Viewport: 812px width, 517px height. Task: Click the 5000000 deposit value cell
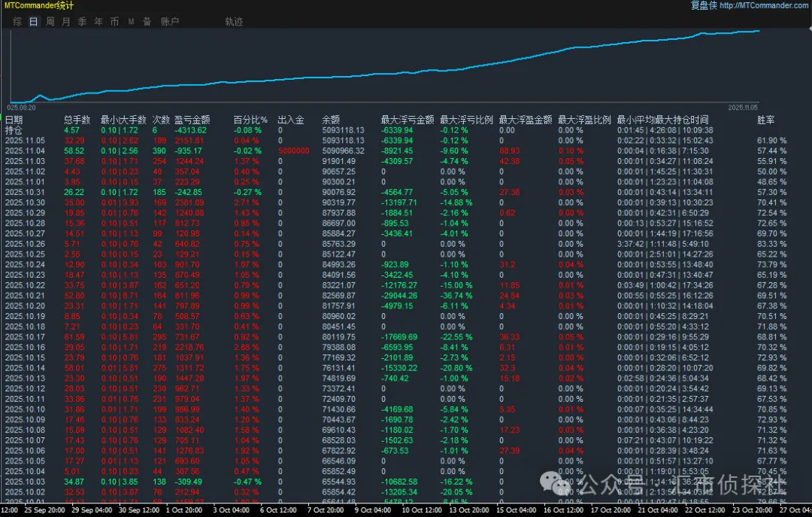pyautogui.click(x=293, y=151)
